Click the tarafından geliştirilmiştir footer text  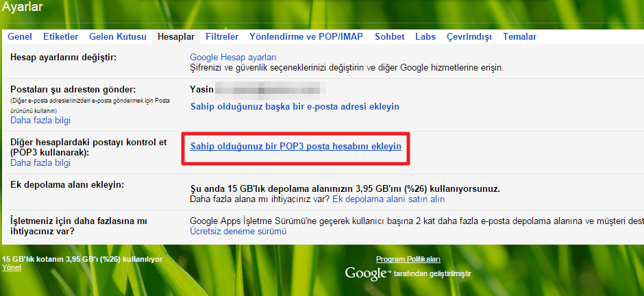coord(432,274)
